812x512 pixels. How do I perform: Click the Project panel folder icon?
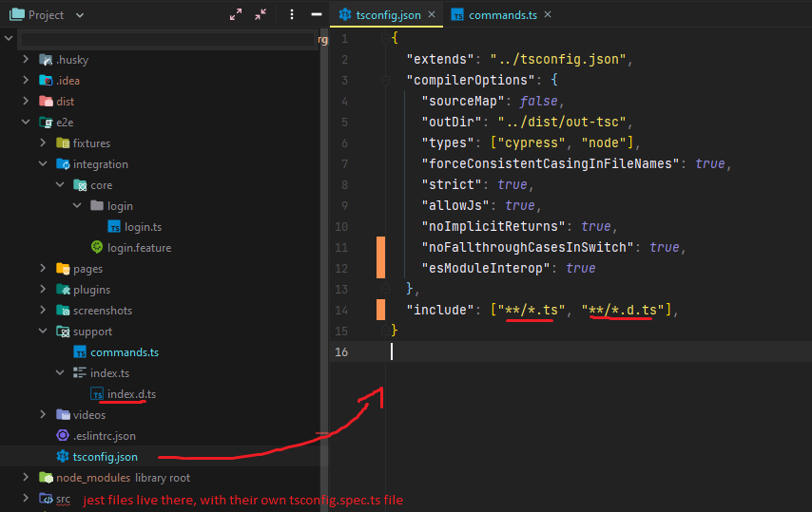(17, 14)
